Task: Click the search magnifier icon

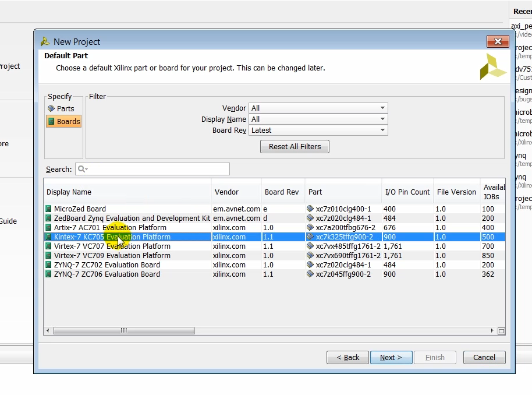Action: pos(82,169)
